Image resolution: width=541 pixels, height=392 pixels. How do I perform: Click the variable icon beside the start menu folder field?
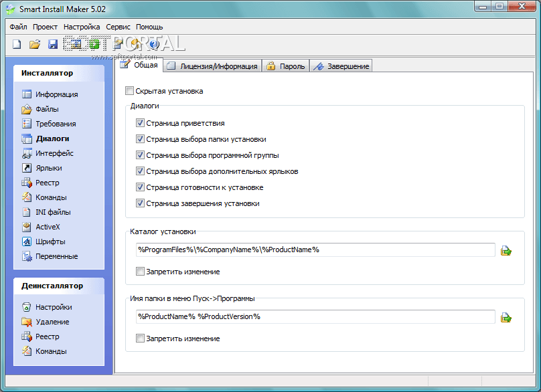506,317
